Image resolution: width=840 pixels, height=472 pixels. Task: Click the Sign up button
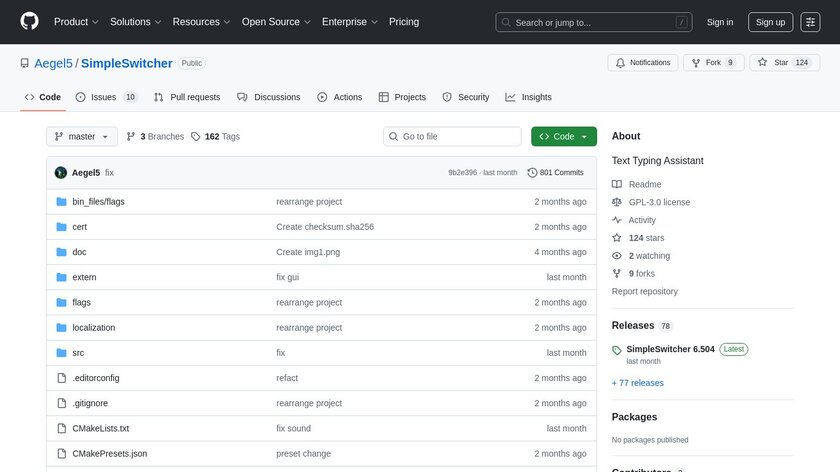point(770,22)
